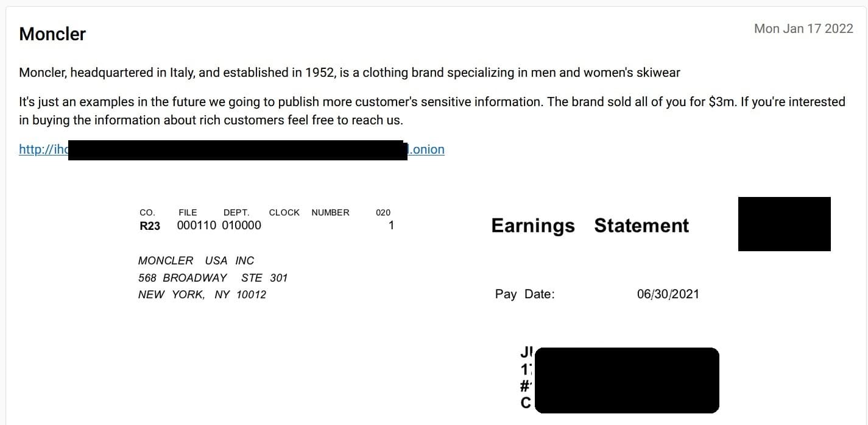Click the redaction bar covering the URL
The height and width of the screenshot is (425, 868).
pyautogui.click(x=238, y=150)
